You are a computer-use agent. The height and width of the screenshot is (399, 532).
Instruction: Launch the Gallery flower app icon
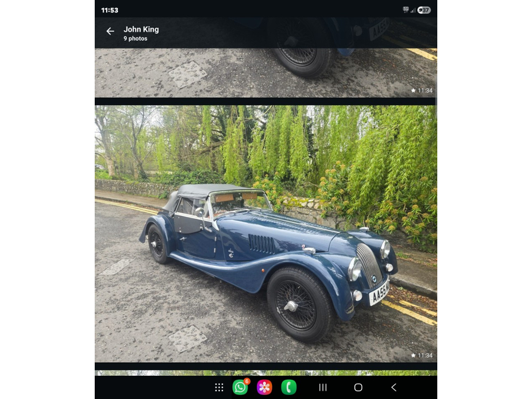264,387
